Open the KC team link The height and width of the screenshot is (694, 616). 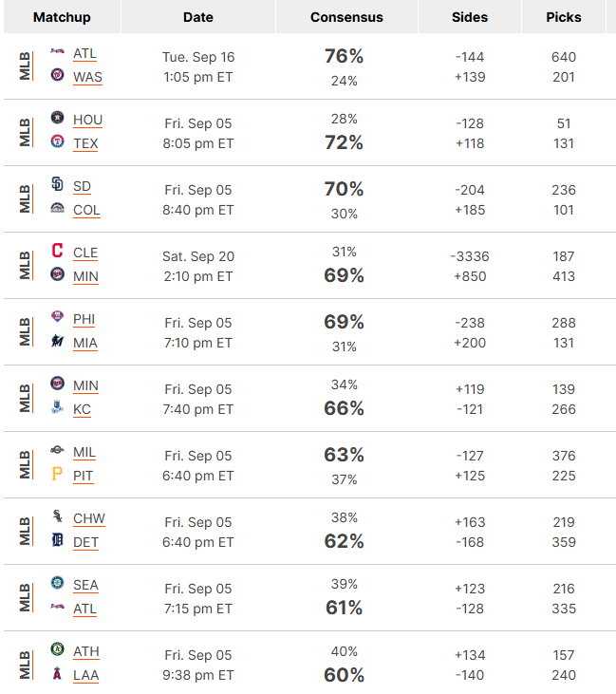(82, 409)
